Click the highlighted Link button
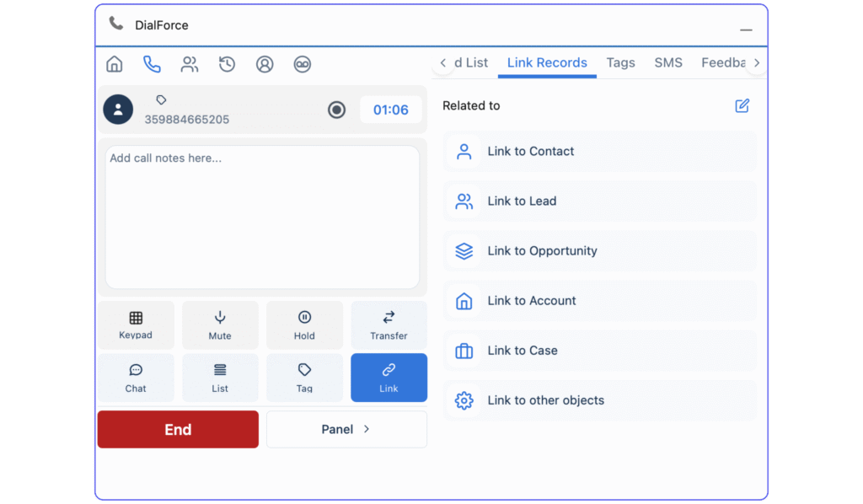 (x=389, y=378)
